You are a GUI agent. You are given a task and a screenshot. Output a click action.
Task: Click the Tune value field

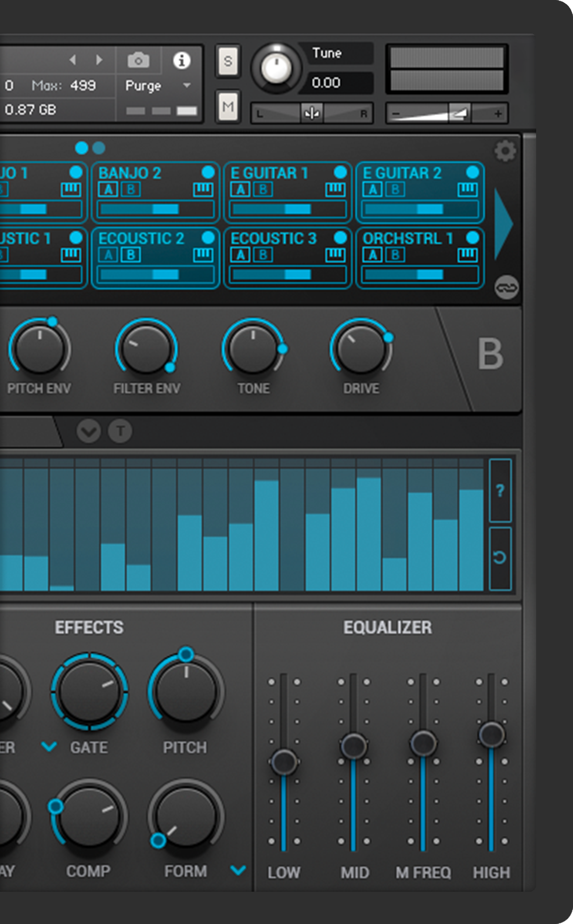[335, 83]
